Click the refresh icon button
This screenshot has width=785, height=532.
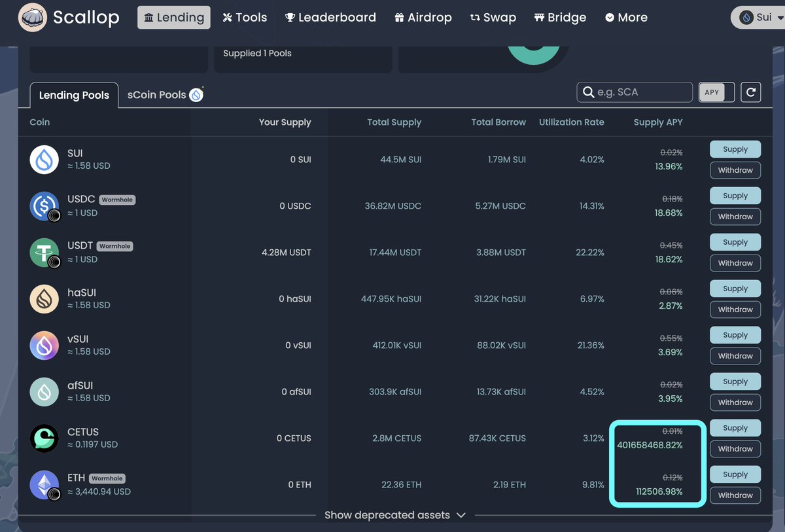[x=751, y=92]
